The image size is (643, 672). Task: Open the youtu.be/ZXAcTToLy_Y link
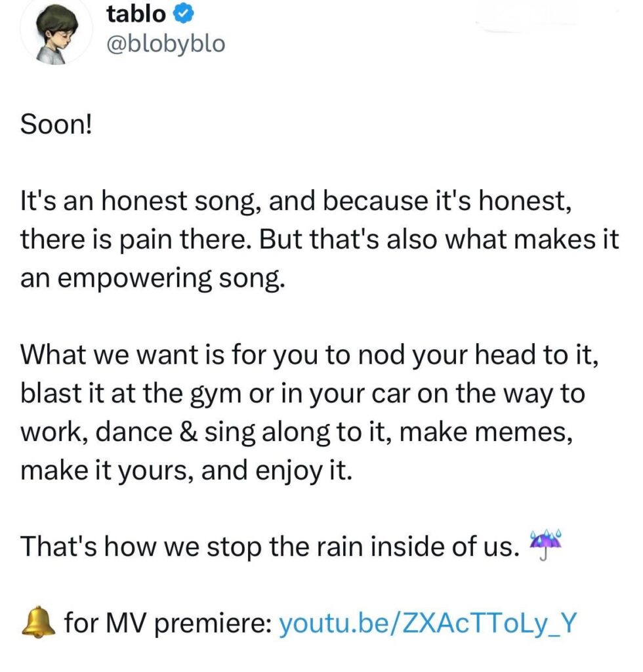coord(428,623)
